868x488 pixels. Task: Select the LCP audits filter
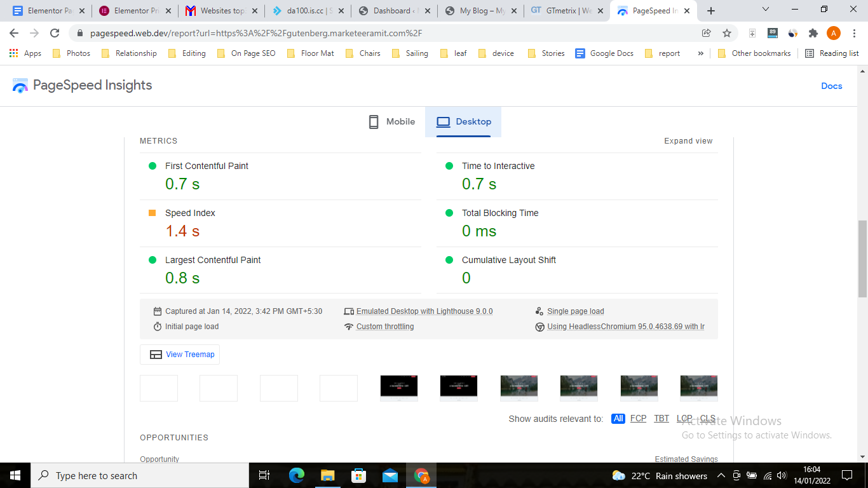click(684, 419)
